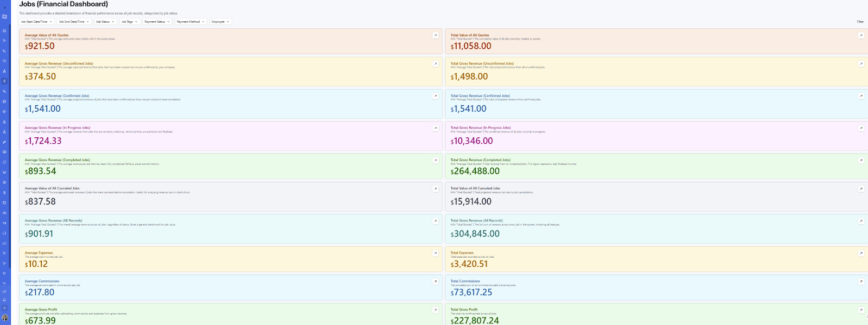Open the Employee filter dropdown
The height and width of the screenshot is (325, 868).
[x=220, y=22]
